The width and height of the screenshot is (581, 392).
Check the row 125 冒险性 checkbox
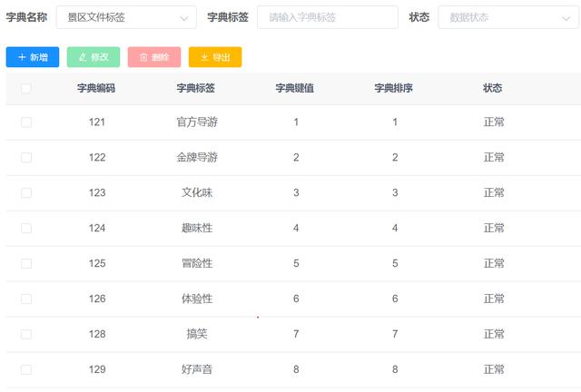pyautogui.click(x=26, y=263)
